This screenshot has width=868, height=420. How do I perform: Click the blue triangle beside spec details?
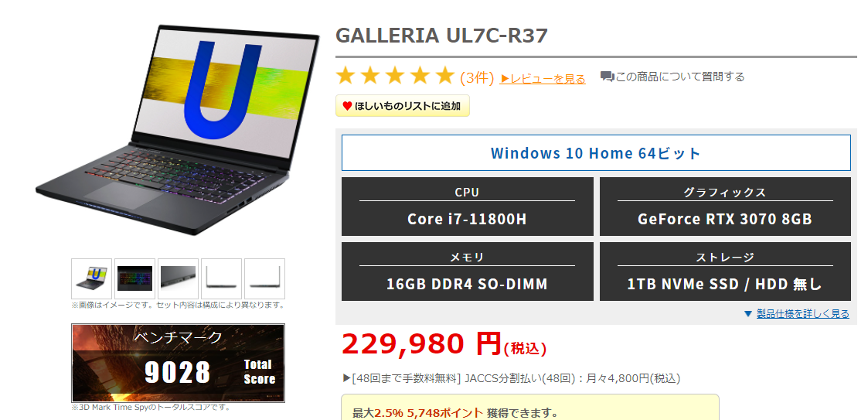pos(748,313)
